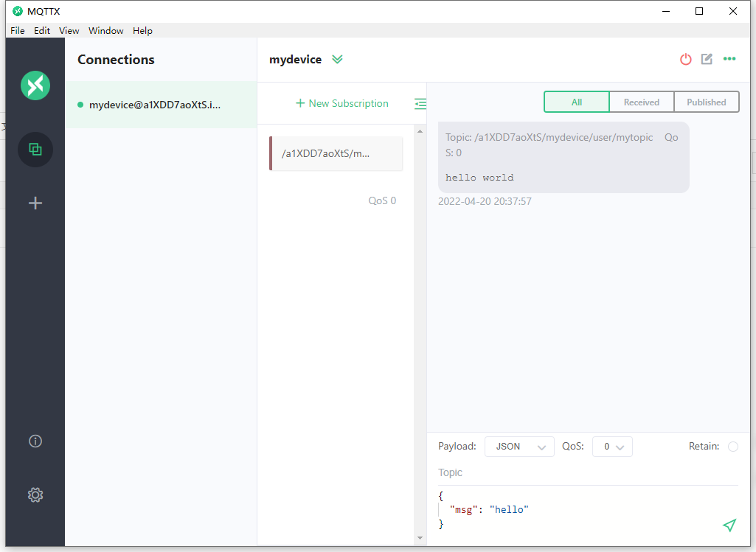Screen dimensions: 756x552
Task: Open the Connections page icon in sidebar
Action: 35,150
